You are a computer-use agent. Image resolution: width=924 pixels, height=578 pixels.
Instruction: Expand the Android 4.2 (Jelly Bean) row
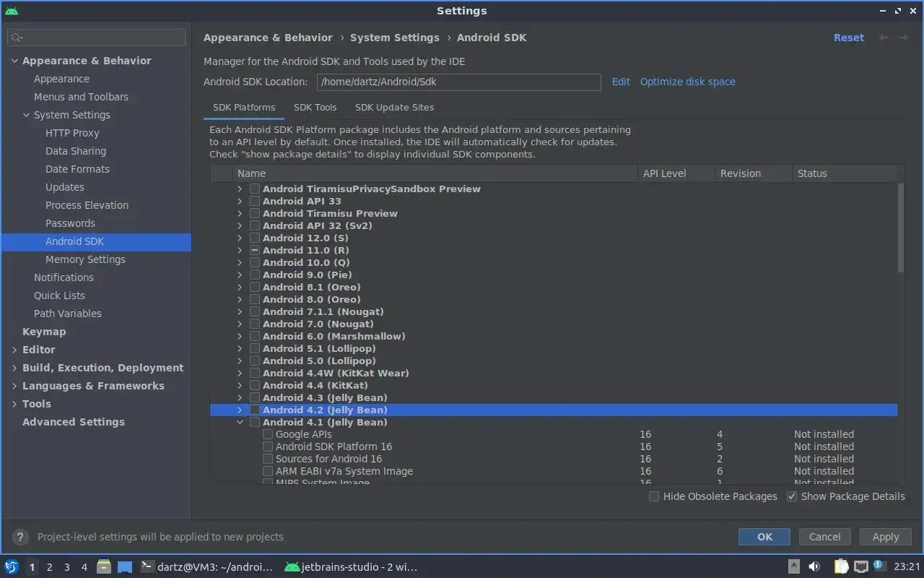tap(240, 410)
